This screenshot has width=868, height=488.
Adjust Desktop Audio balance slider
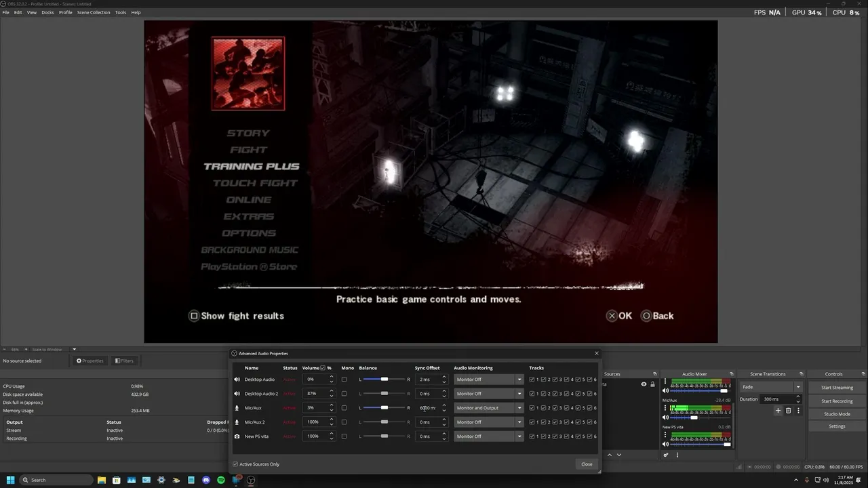(384, 380)
